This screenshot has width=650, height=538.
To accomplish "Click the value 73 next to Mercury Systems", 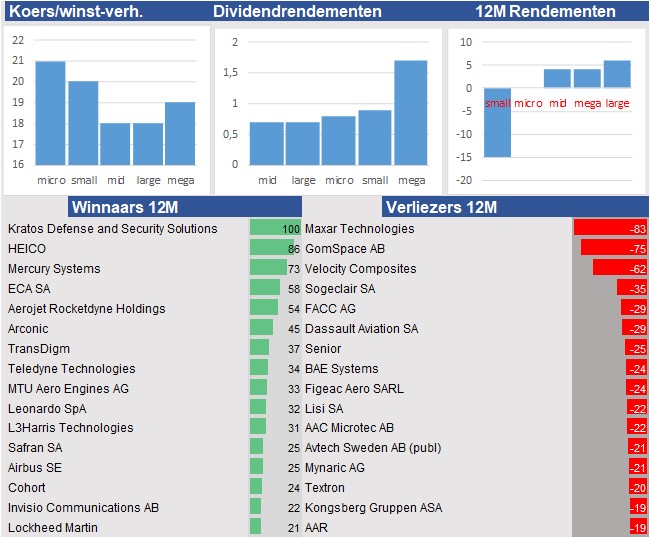I will 294,269.
